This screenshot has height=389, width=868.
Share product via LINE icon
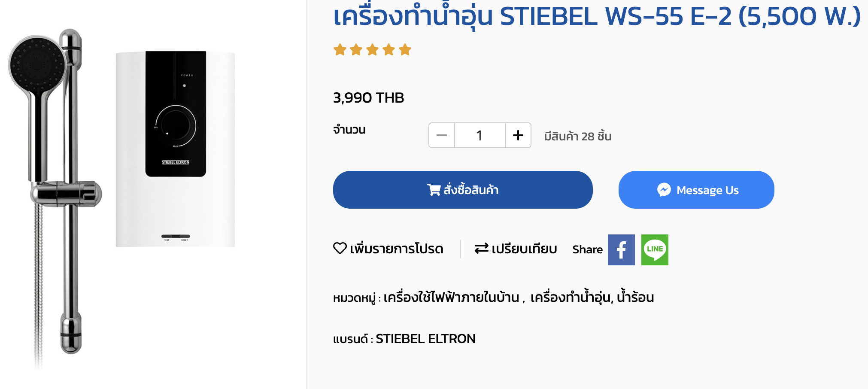(655, 250)
